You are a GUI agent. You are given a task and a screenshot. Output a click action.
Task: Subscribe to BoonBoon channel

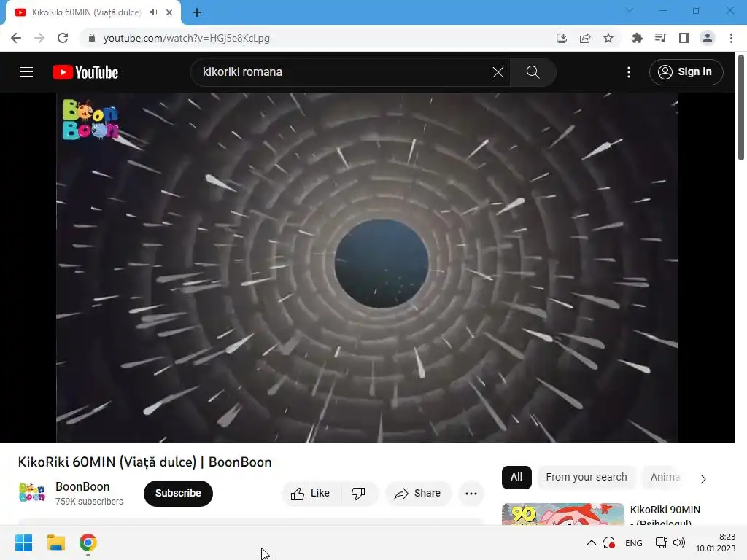178,494
